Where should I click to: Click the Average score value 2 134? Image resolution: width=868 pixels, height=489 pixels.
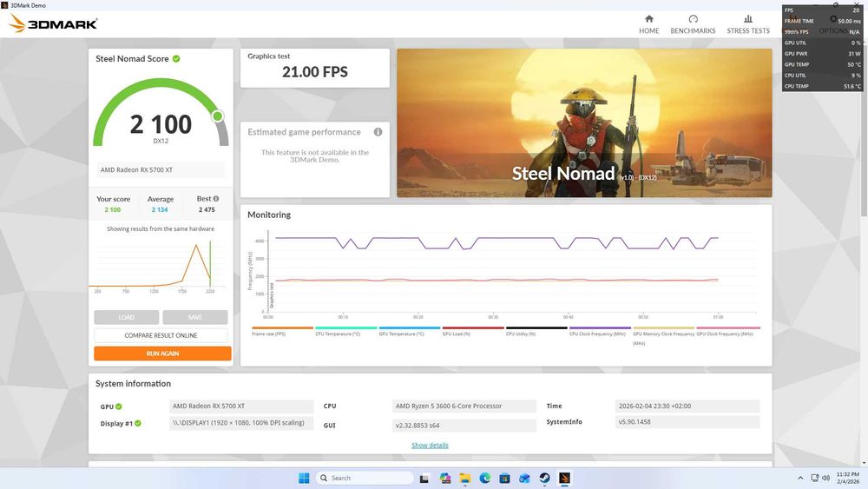(160, 210)
